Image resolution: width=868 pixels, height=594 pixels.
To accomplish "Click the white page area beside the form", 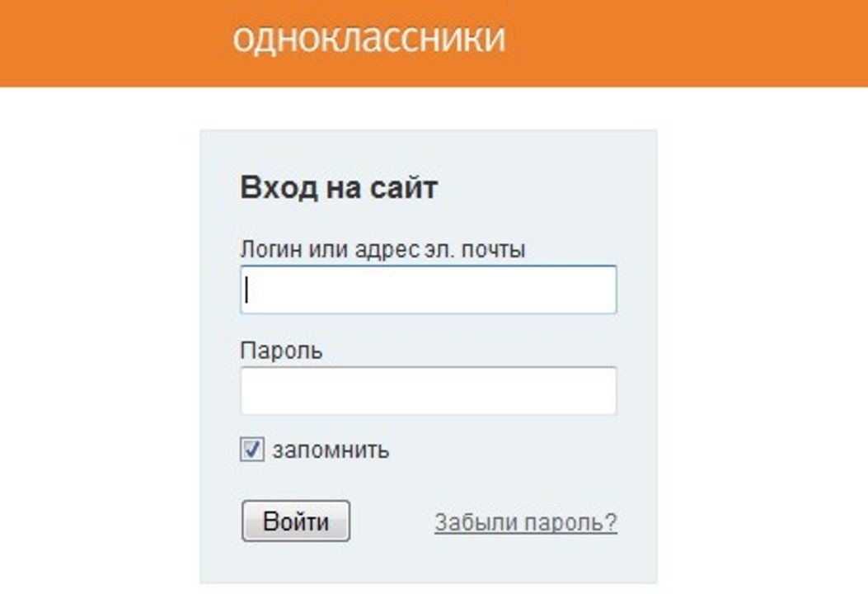I will coord(758,330).
